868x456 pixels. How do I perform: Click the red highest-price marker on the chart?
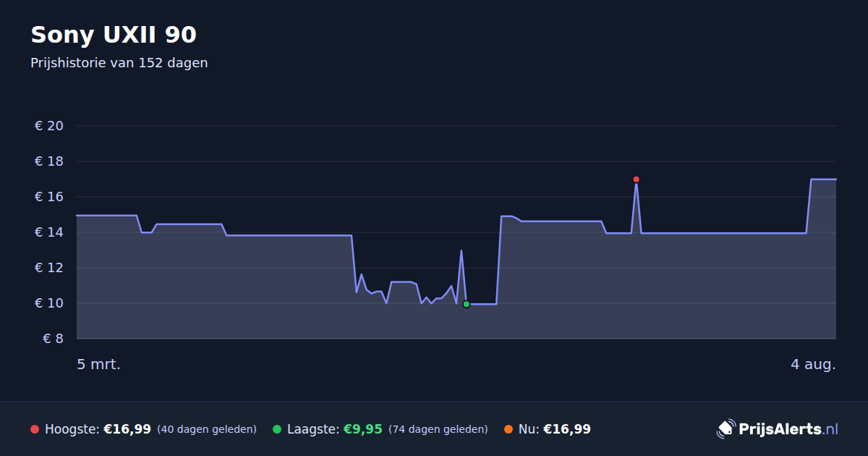coord(636,180)
